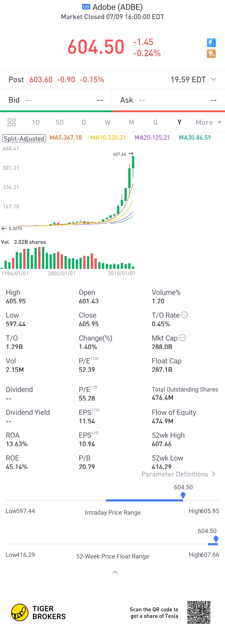Tap info bubble next to T/O Rate
Image resolution: width=225 pixels, height=644 pixels.
184,315
